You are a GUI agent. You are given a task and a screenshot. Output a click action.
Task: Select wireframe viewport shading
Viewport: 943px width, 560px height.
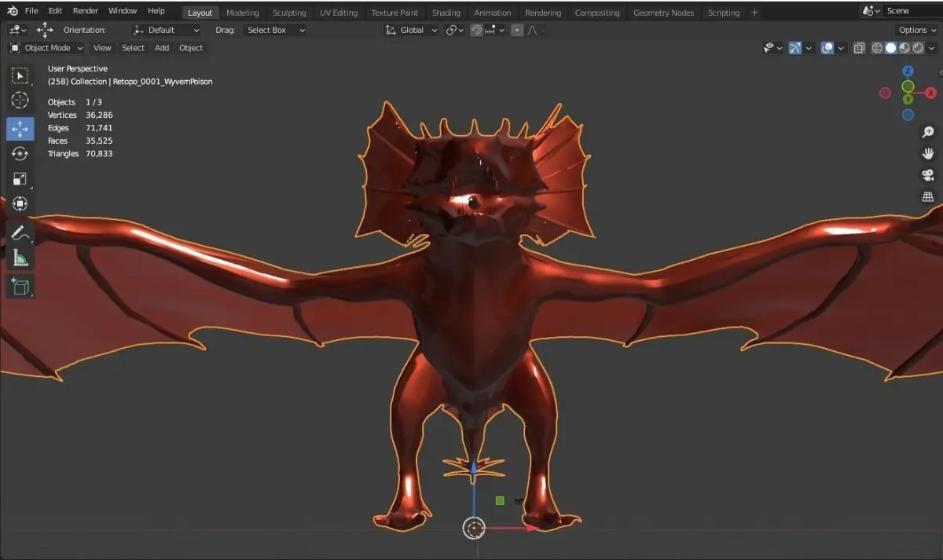877,48
